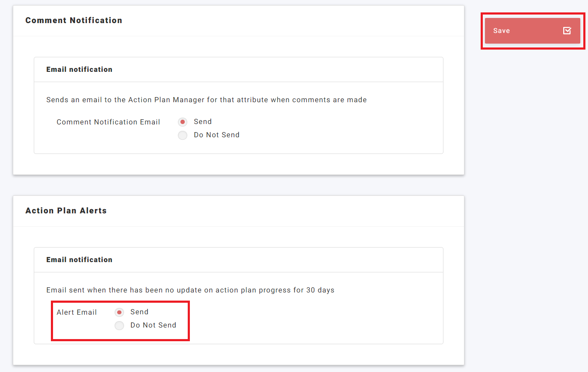The image size is (588, 372).
Task: Click the checkmark icon on the Save button
Action: tap(567, 30)
